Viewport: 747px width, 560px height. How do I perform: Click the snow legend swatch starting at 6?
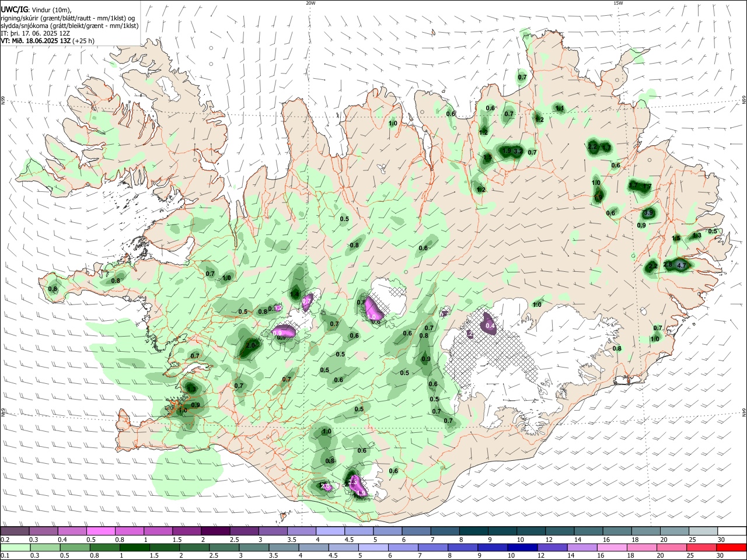(x=416, y=531)
